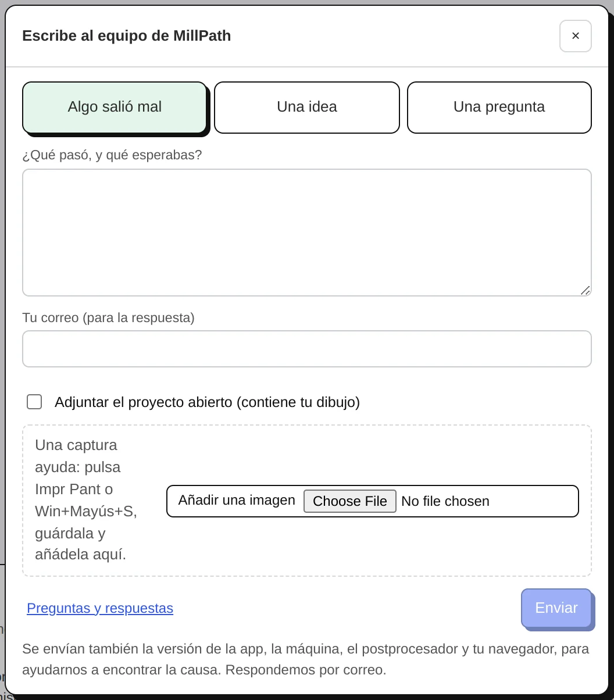Screen dimensions: 614x700
Task: Switch to the "Una idea" category
Action: click(307, 107)
